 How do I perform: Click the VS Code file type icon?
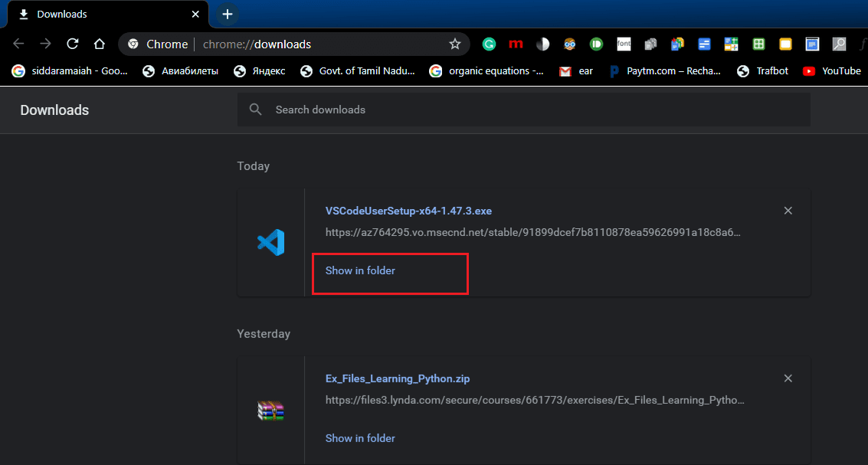click(270, 242)
